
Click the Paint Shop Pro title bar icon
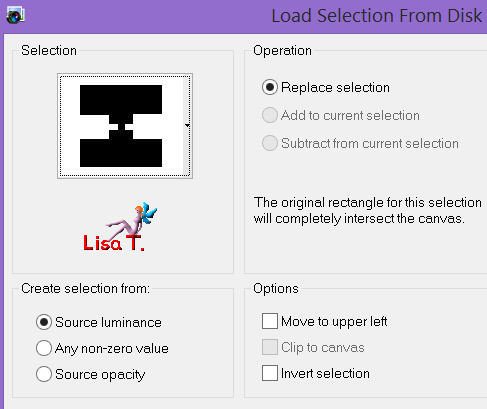pyautogui.click(x=15, y=15)
